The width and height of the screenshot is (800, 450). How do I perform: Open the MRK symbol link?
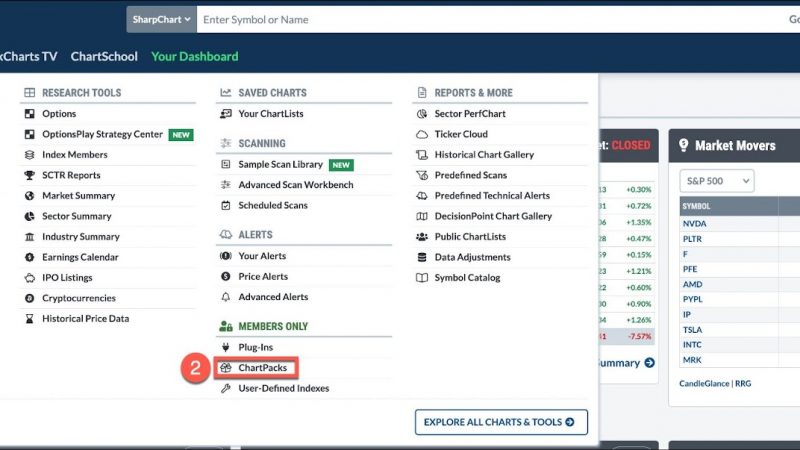(x=692, y=360)
